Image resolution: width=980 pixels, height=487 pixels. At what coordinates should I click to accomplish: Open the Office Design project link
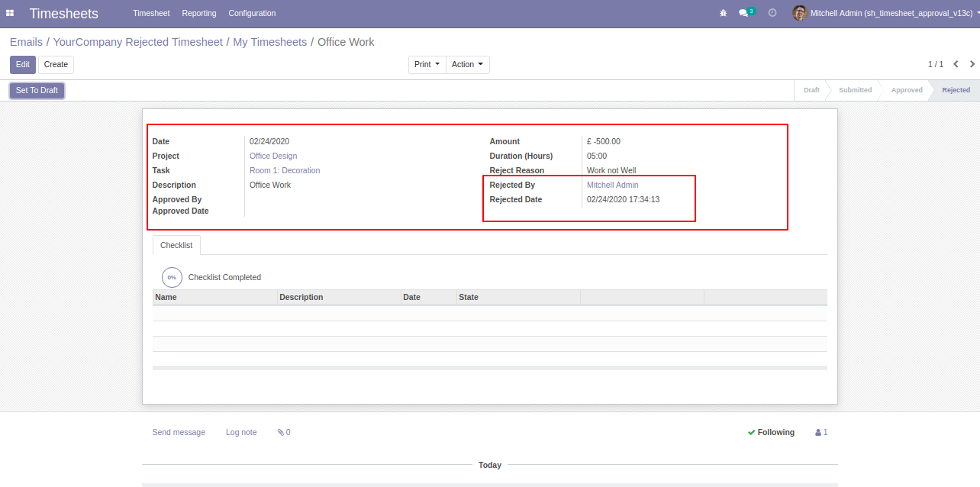click(273, 156)
